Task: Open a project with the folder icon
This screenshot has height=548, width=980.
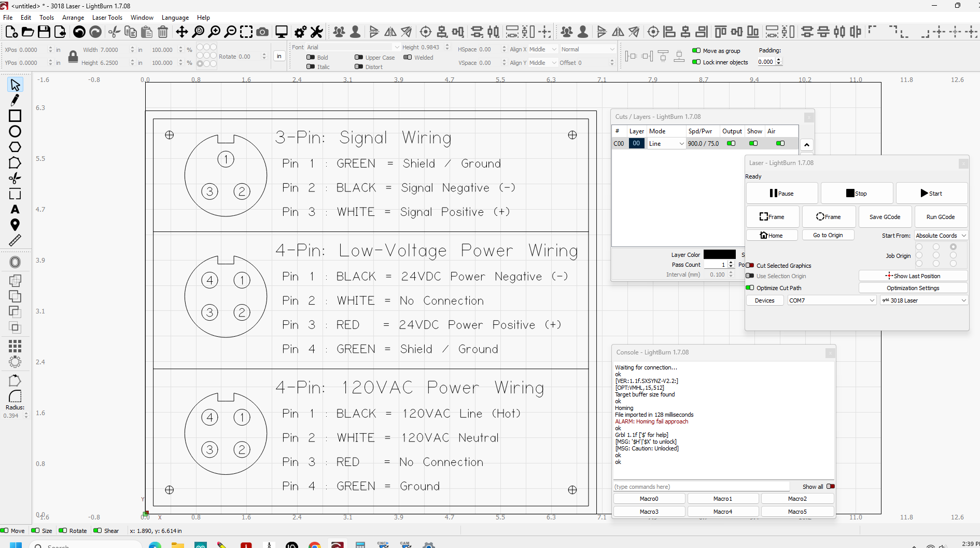Action: [x=27, y=32]
